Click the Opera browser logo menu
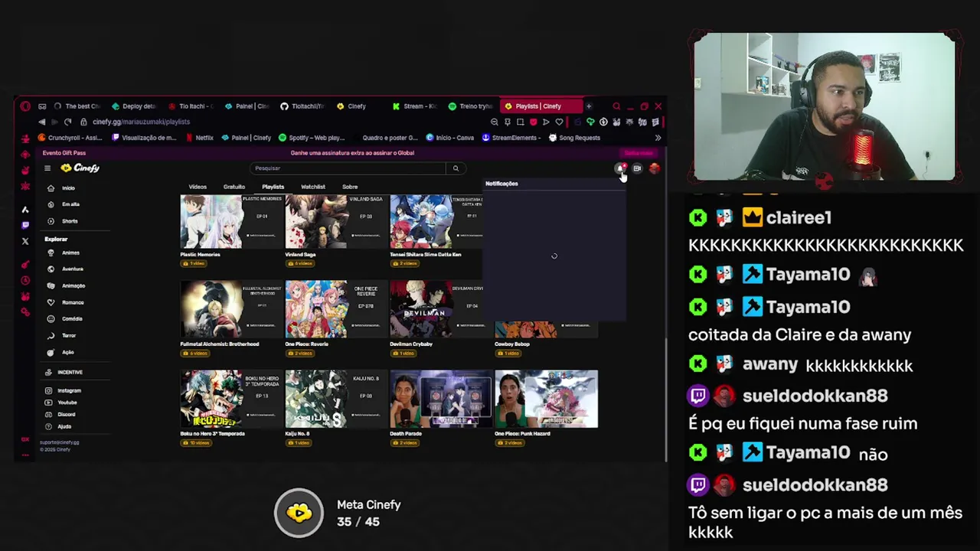The width and height of the screenshot is (980, 551). point(25,106)
